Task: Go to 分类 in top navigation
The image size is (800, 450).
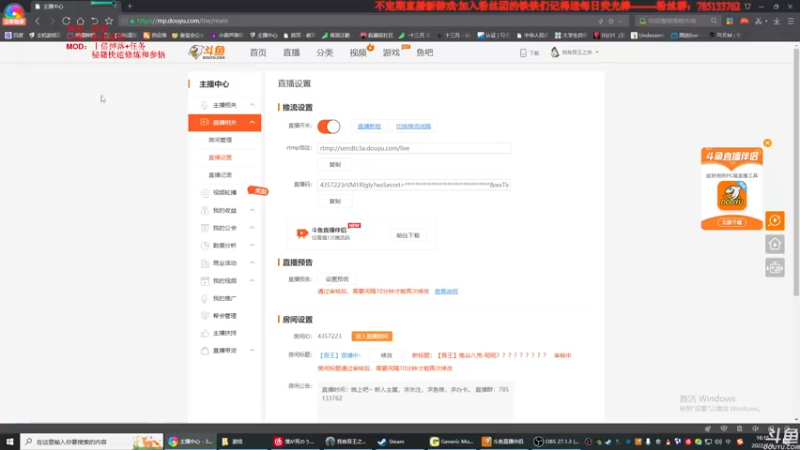Action: click(324, 53)
